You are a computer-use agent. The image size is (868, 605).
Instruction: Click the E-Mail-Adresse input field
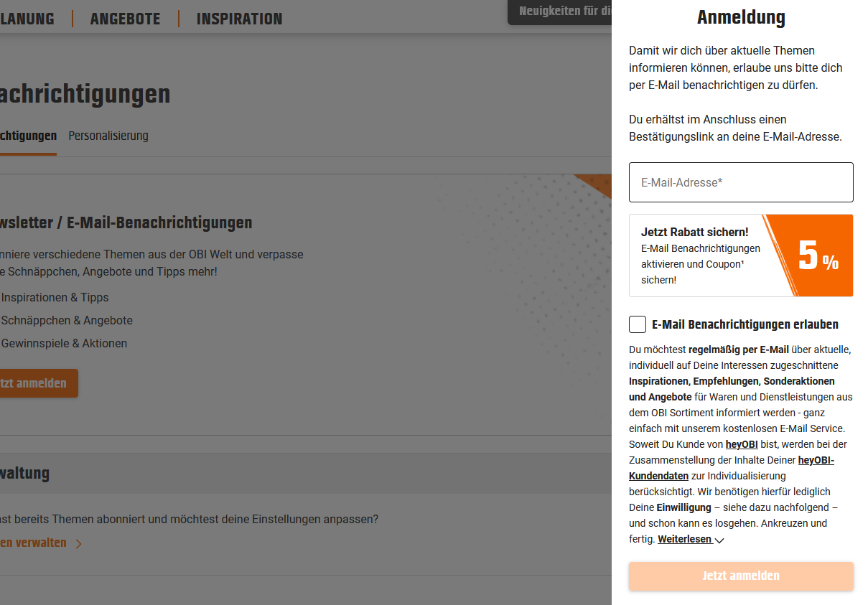[741, 182]
